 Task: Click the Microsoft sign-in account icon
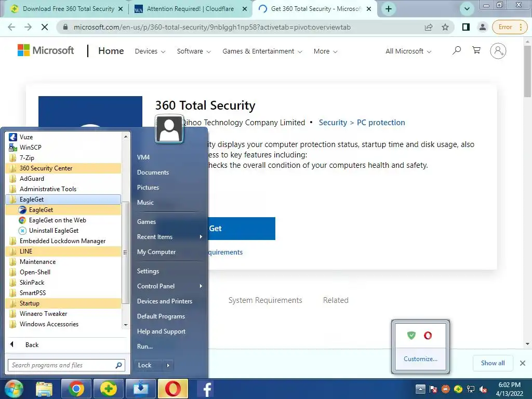(498, 51)
